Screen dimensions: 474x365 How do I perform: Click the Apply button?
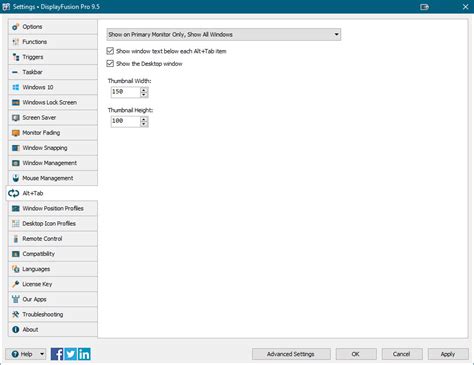[x=448, y=354]
